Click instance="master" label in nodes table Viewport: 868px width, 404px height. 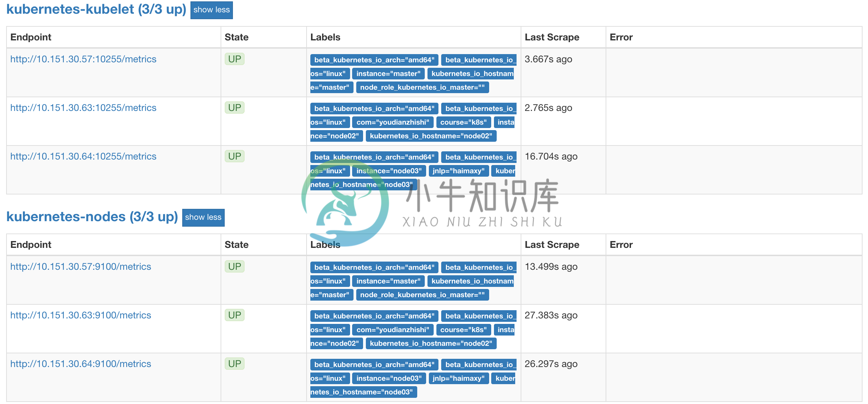coord(388,281)
